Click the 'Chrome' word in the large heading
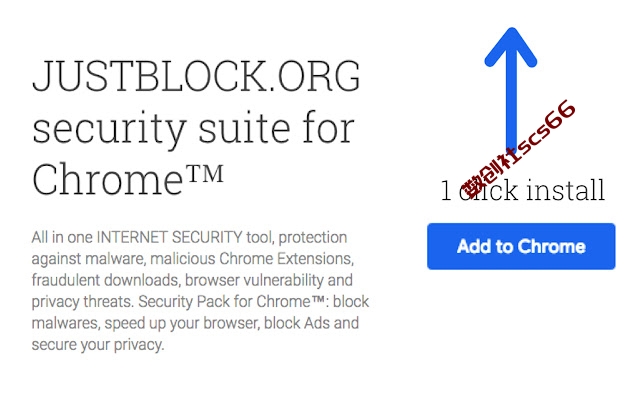640x400 pixels. click(x=107, y=180)
